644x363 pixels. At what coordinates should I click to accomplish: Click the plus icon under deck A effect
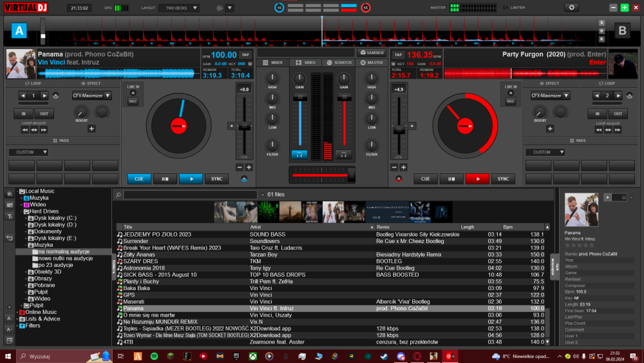tap(91, 129)
